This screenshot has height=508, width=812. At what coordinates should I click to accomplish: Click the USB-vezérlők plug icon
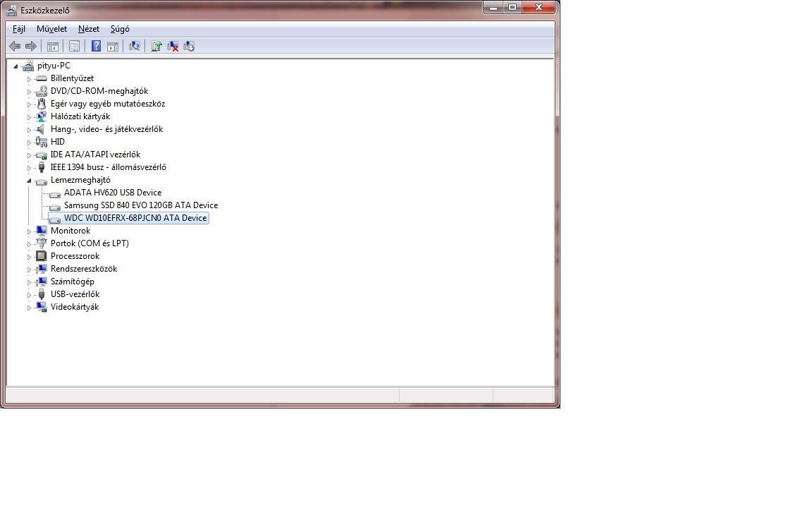[x=42, y=294]
